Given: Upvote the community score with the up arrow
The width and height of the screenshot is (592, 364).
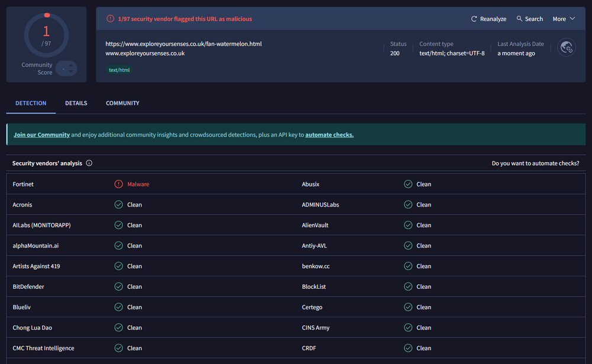Looking at the screenshot, I should (x=70, y=66).
